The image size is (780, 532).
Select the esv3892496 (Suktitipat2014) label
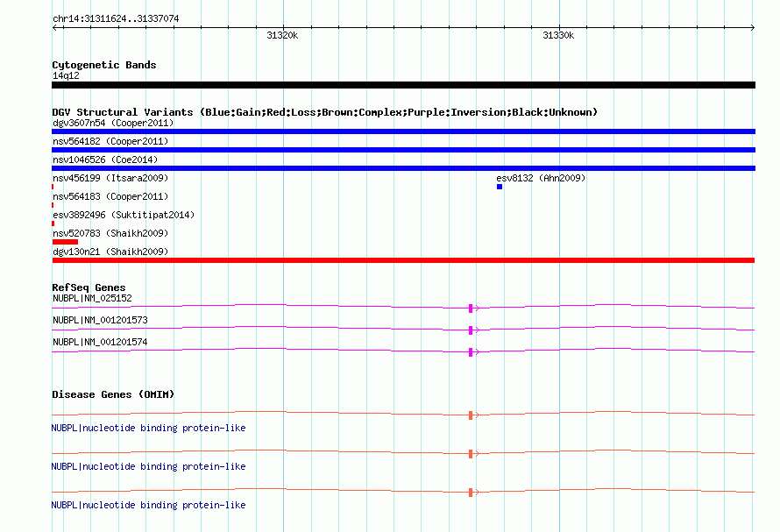point(124,215)
